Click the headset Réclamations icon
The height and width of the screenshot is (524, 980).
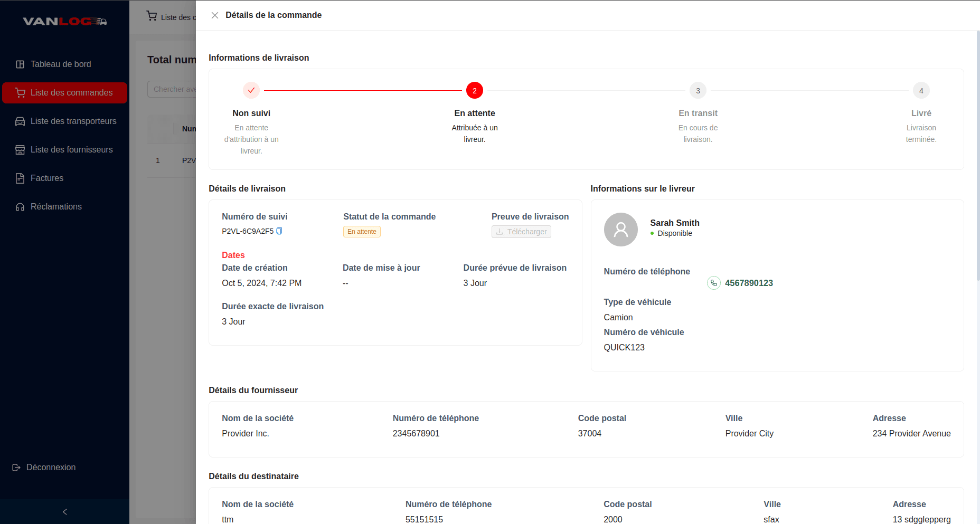(20, 207)
